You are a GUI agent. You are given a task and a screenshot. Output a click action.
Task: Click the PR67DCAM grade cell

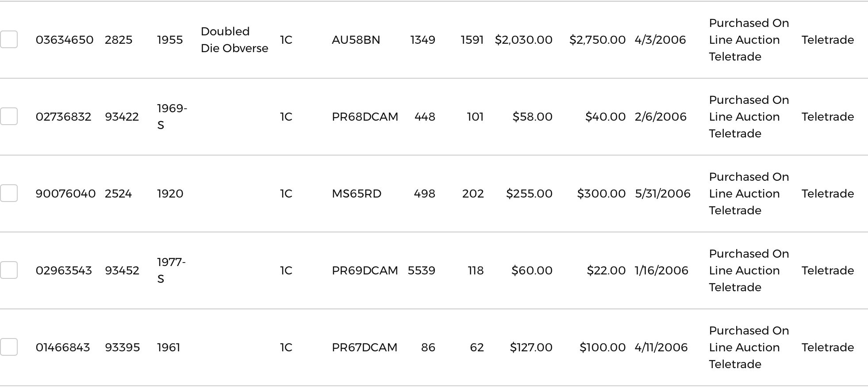(x=365, y=347)
